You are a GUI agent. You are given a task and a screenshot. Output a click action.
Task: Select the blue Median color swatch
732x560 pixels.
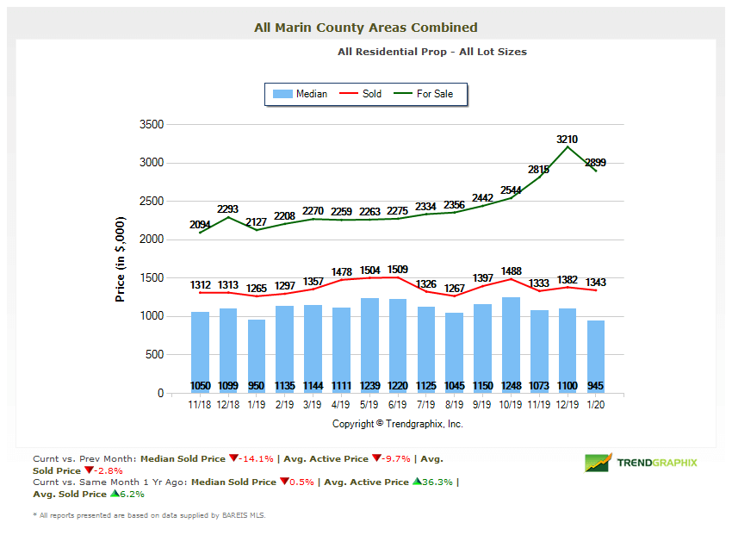coord(282,94)
